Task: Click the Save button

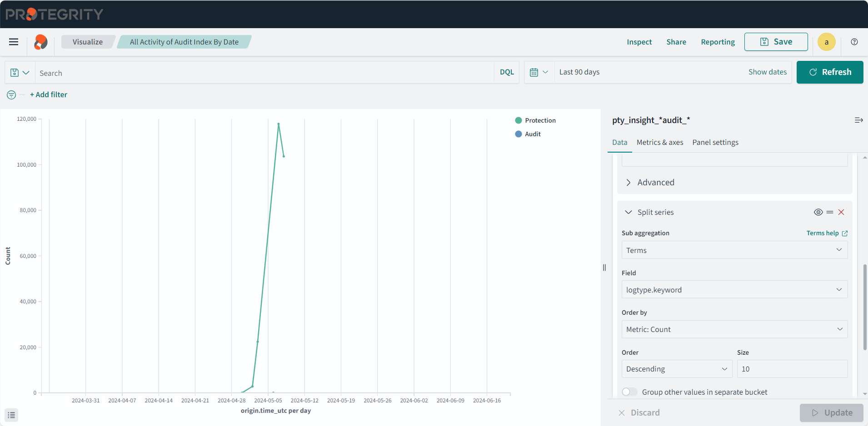Action: tap(776, 42)
